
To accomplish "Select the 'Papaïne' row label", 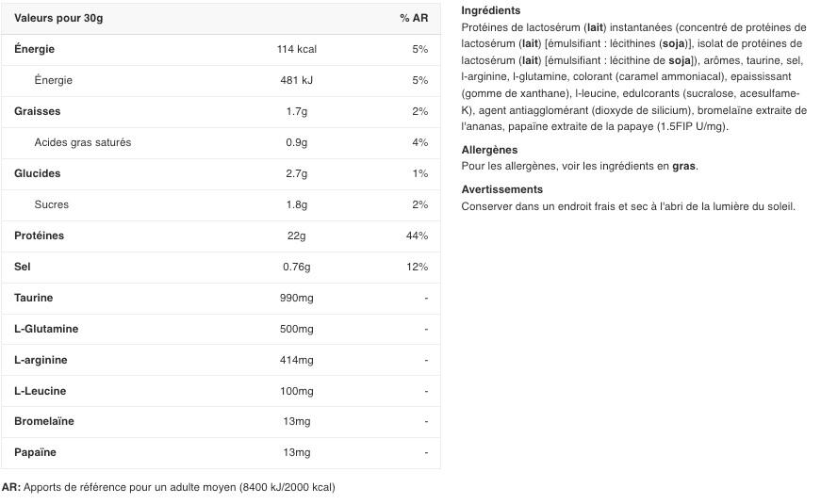I will [x=36, y=452].
